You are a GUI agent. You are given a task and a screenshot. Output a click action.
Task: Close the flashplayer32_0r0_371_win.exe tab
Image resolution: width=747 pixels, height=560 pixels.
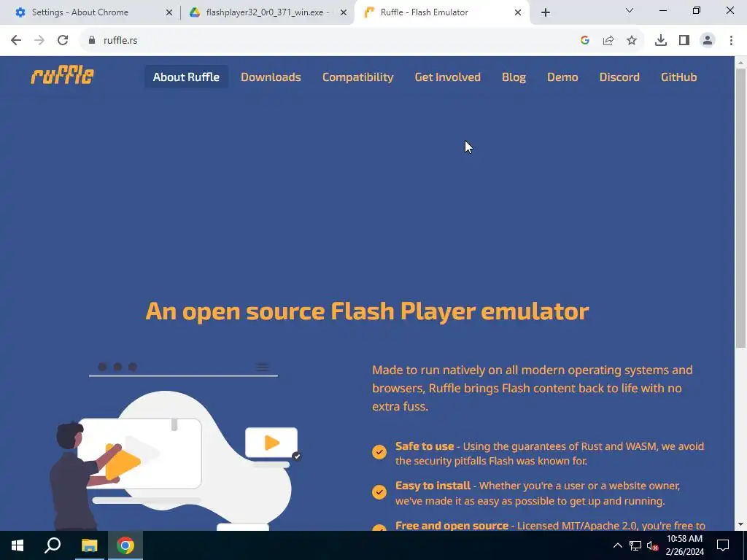(344, 12)
